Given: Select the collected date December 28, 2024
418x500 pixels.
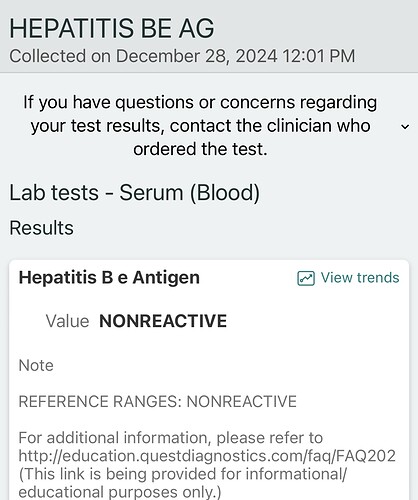Looking at the screenshot, I should (196, 56).
